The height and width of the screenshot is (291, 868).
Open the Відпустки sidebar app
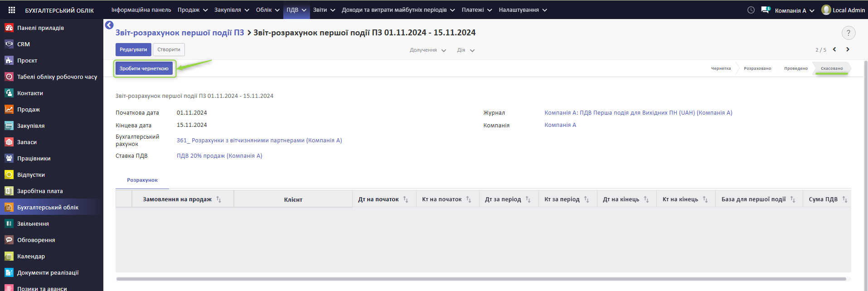pos(31,175)
